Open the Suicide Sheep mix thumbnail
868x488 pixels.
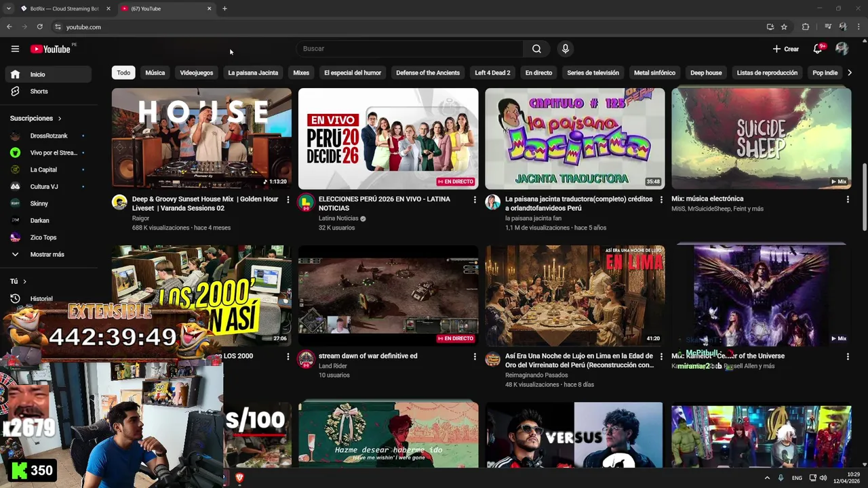pos(761,138)
